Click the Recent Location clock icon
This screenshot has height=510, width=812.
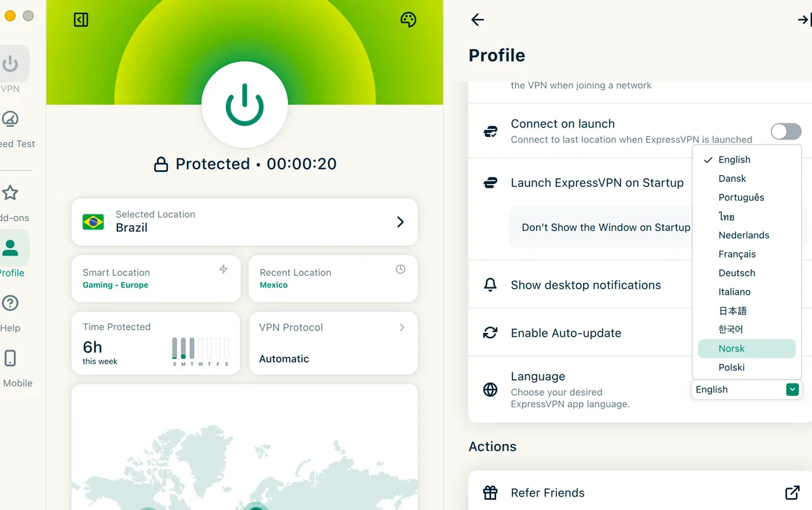[x=400, y=269]
